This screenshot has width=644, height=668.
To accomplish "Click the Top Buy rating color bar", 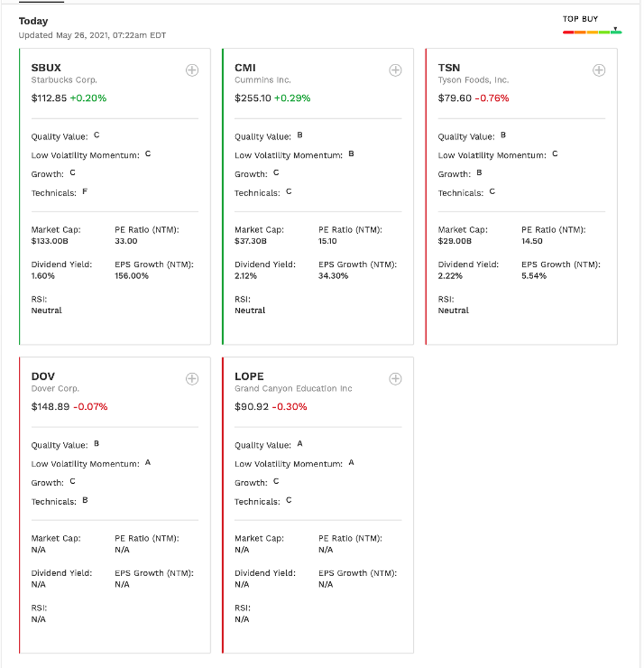I will (592, 32).
